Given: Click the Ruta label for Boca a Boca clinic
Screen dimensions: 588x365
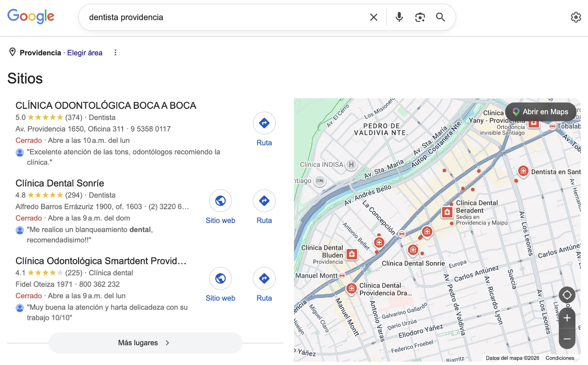Looking at the screenshot, I should tap(264, 143).
